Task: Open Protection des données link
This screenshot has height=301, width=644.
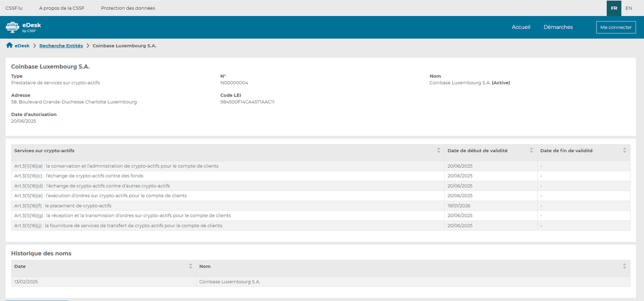Action: pos(128,8)
